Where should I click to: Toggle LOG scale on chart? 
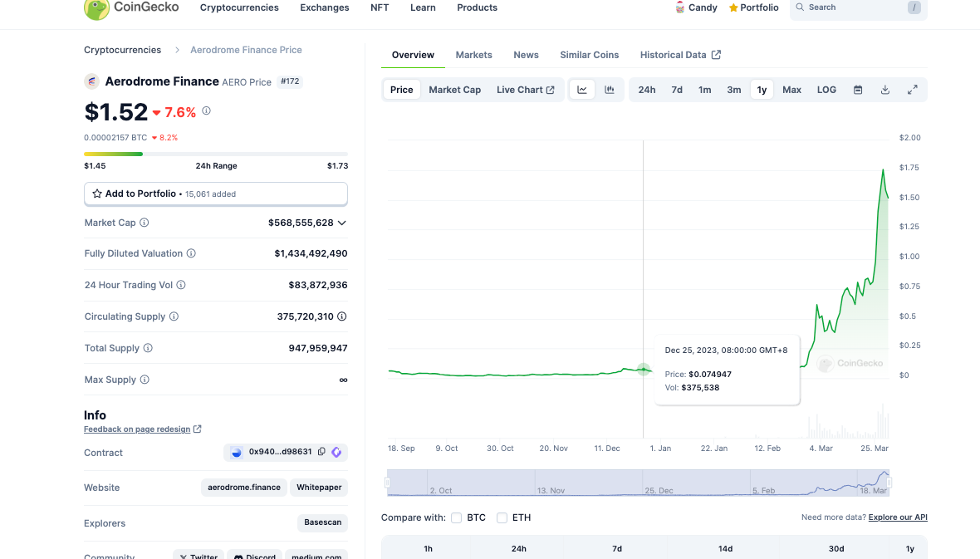[826, 90]
